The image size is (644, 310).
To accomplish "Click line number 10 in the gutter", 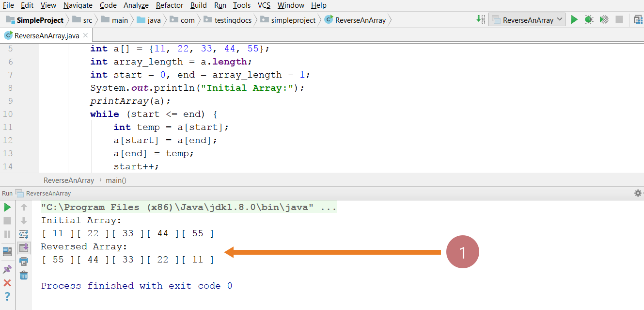I will click(8, 114).
